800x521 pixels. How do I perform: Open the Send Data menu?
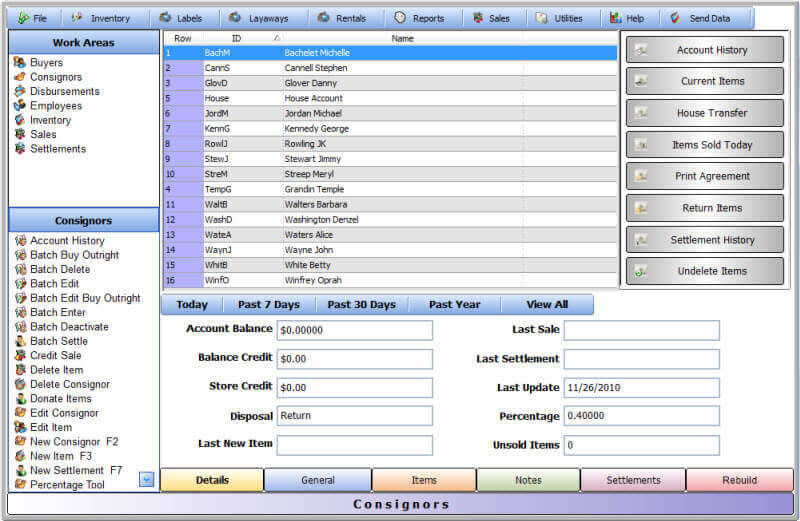(x=700, y=18)
